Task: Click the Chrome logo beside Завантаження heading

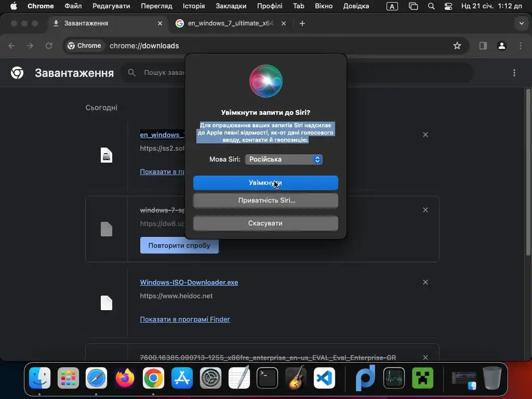Action: coord(17,73)
